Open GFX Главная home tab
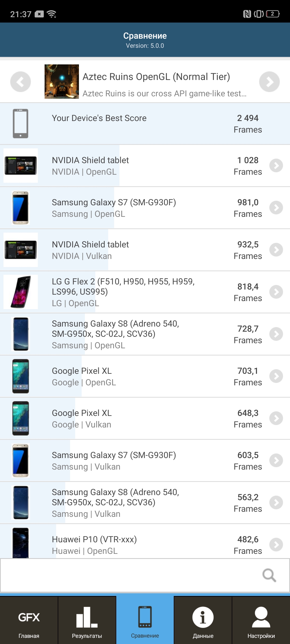 [29, 620]
